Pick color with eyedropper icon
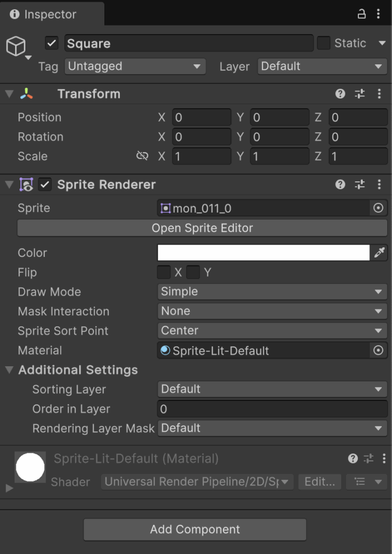The width and height of the screenshot is (392, 554). 379,253
